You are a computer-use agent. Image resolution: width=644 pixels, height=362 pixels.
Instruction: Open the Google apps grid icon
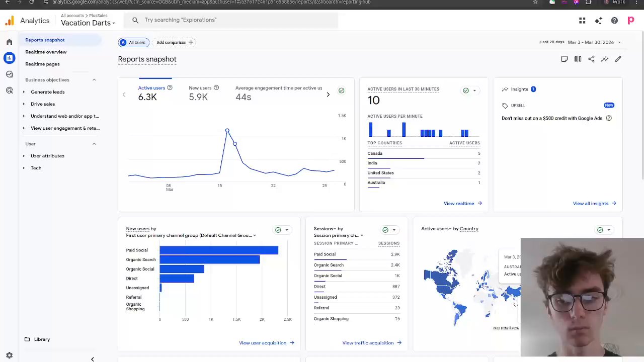click(582, 21)
